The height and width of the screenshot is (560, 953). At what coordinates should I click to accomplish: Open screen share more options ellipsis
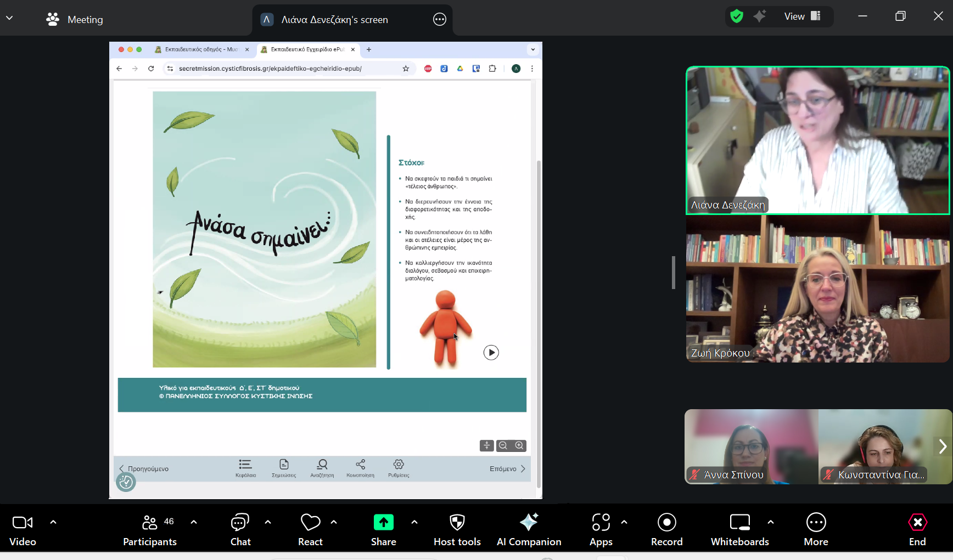click(x=440, y=20)
